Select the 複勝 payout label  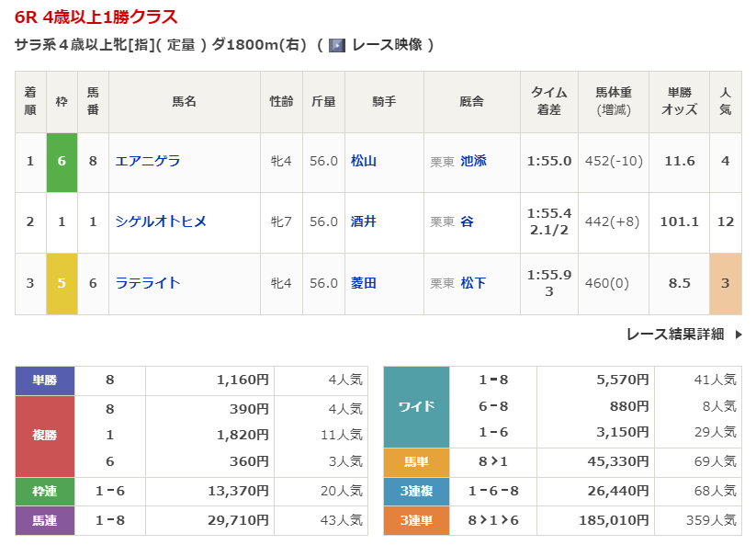45,436
